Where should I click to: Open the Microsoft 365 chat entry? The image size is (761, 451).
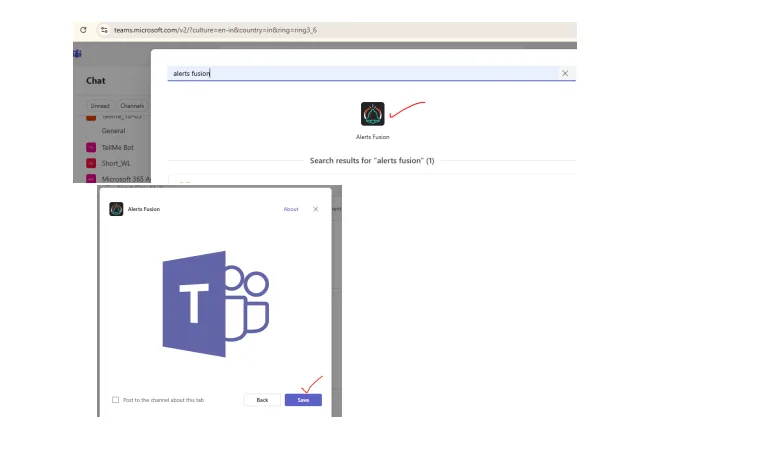[x=126, y=179]
